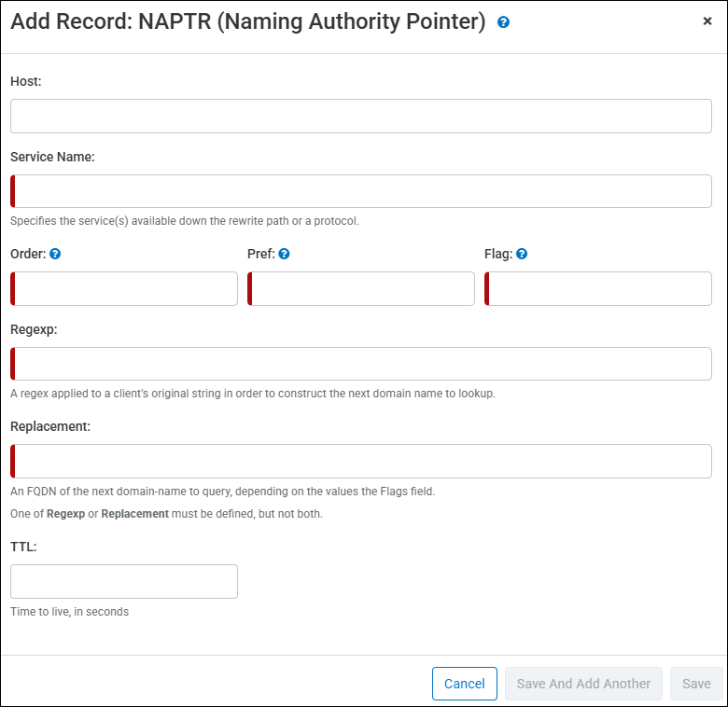Click the TTL label text
The height and width of the screenshot is (707, 728).
23,547
